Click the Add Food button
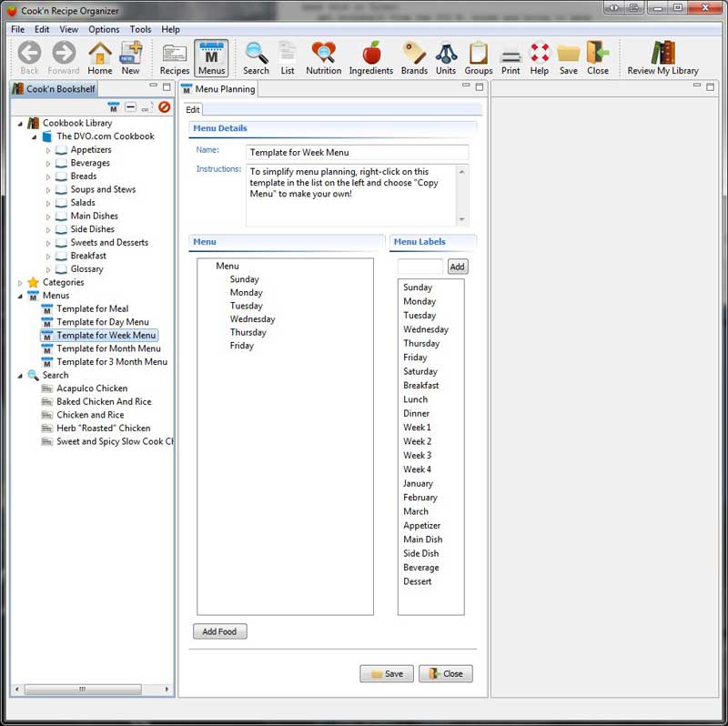 [x=219, y=631]
